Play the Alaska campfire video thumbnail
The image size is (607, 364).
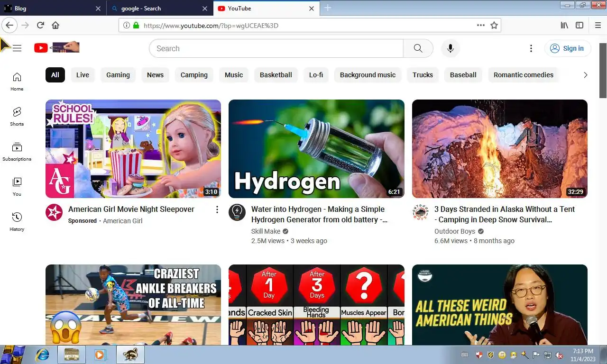pyautogui.click(x=500, y=149)
